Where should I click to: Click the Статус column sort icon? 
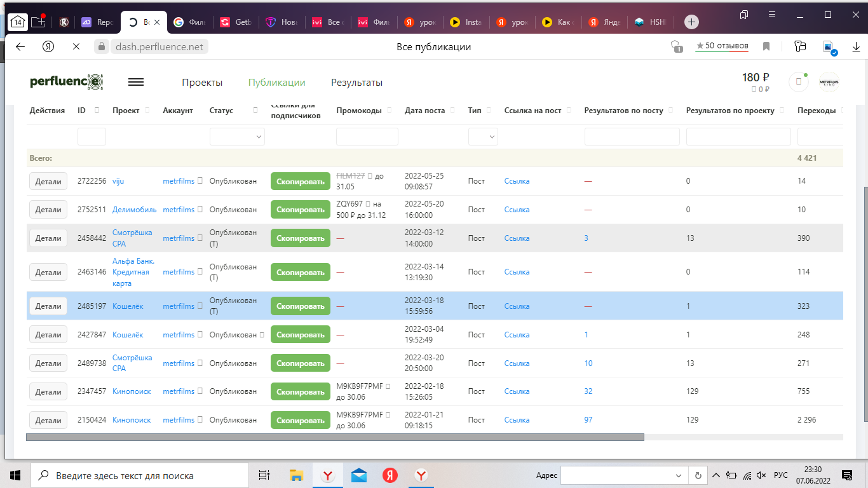[x=255, y=110]
